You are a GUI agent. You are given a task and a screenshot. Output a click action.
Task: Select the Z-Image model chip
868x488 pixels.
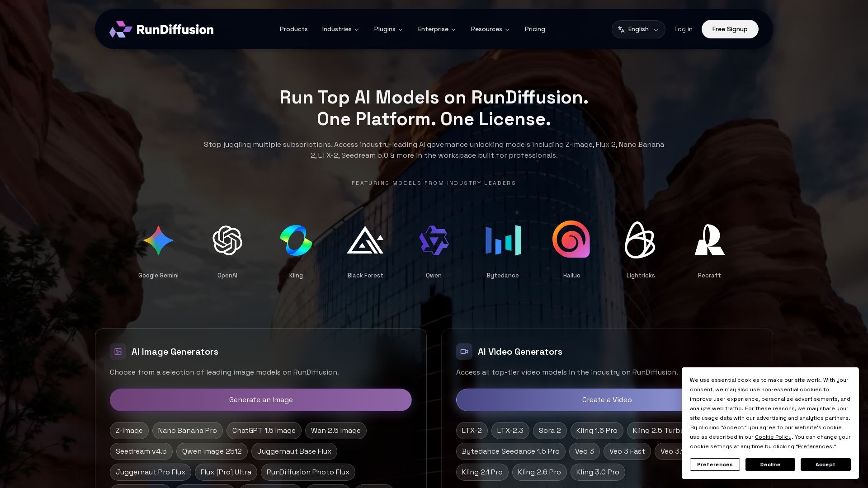click(x=129, y=431)
